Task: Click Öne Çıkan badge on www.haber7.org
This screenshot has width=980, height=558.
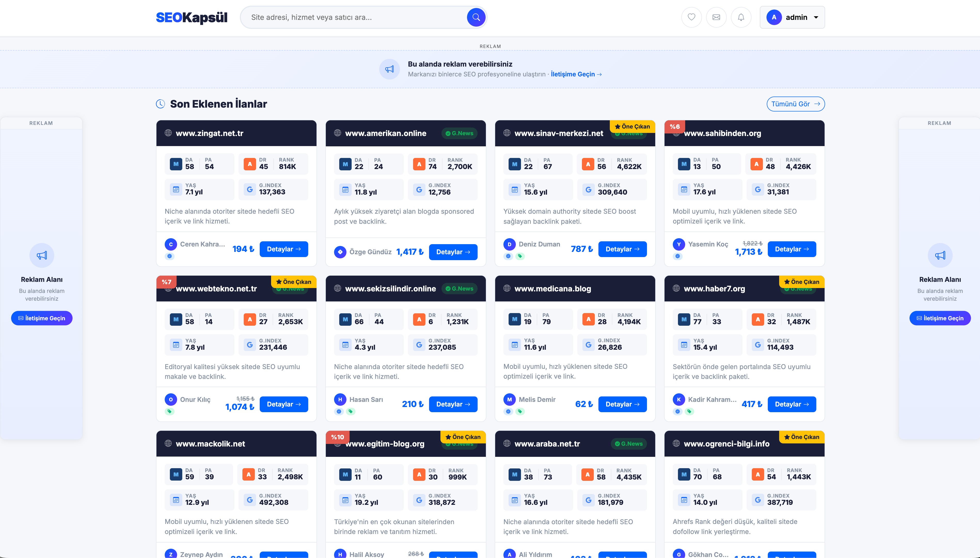Action: (801, 282)
